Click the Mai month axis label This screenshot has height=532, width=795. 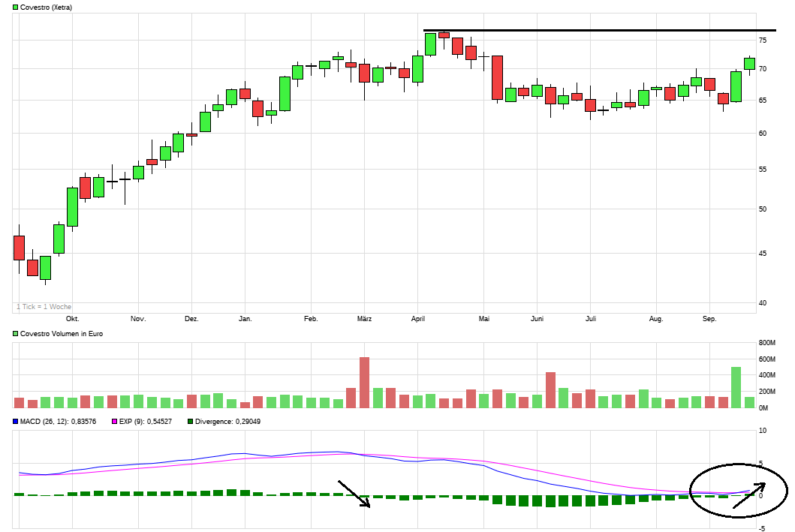[483, 319]
